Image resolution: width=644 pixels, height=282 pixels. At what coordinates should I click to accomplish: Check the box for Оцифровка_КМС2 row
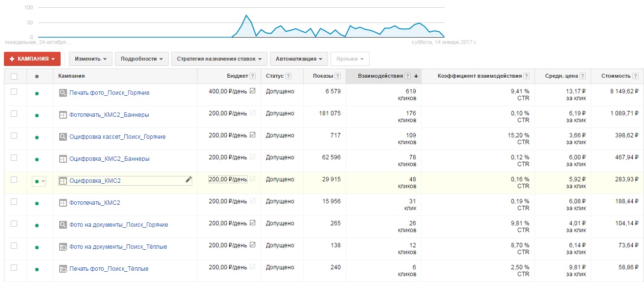tap(14, 179)
